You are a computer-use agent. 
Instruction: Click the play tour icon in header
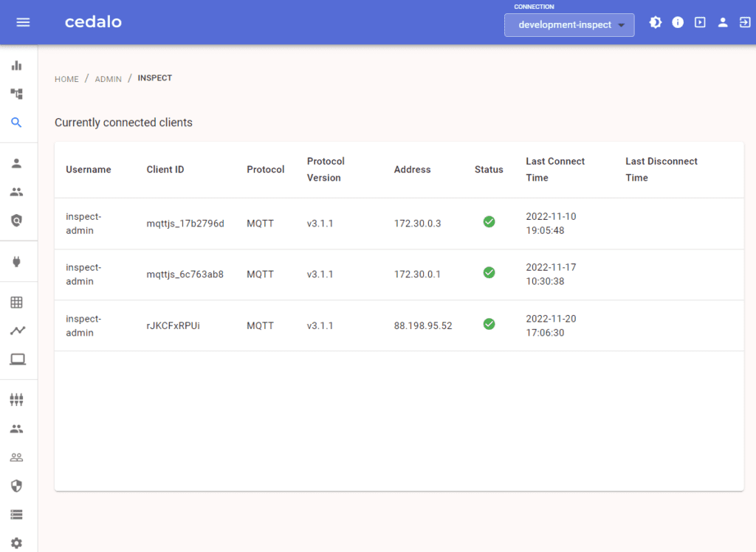click(700, 23)
